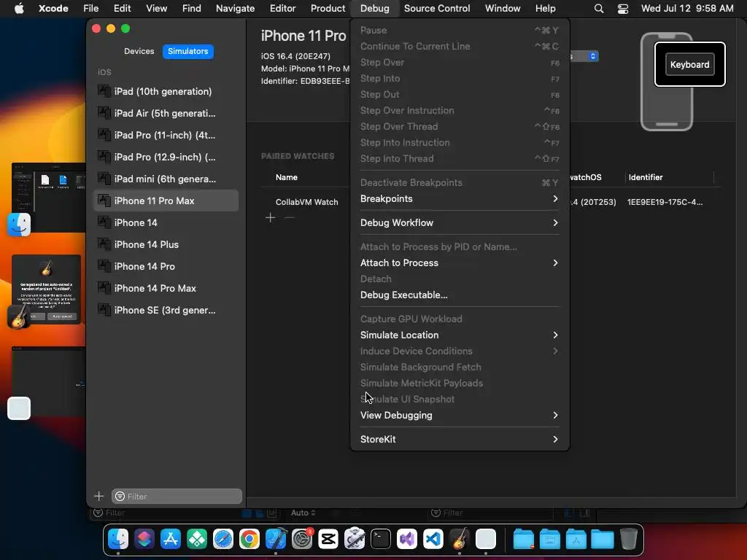Open Safari from the Dock
747x560 pixels.
click(223, 539)
